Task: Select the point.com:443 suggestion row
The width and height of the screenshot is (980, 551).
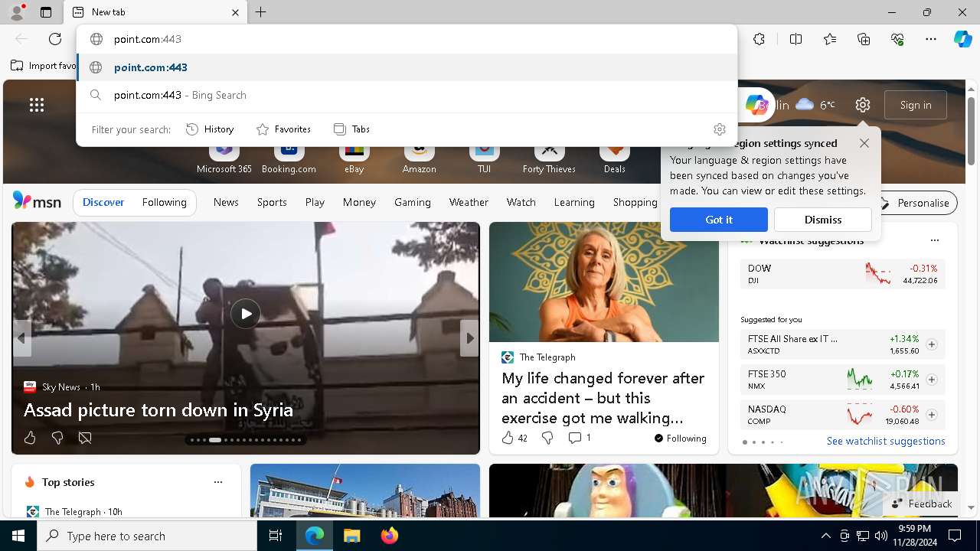Action: coord(407,67)
